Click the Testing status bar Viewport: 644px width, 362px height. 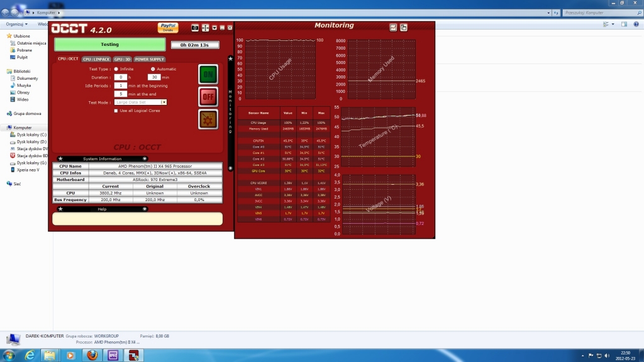click(109, 45)
